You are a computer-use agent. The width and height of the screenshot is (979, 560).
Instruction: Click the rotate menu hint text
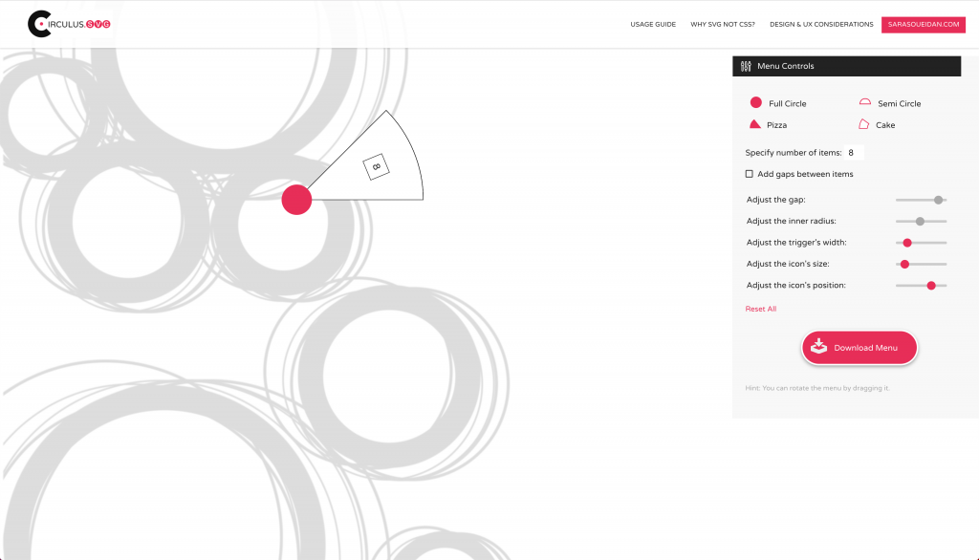(817, 388)
